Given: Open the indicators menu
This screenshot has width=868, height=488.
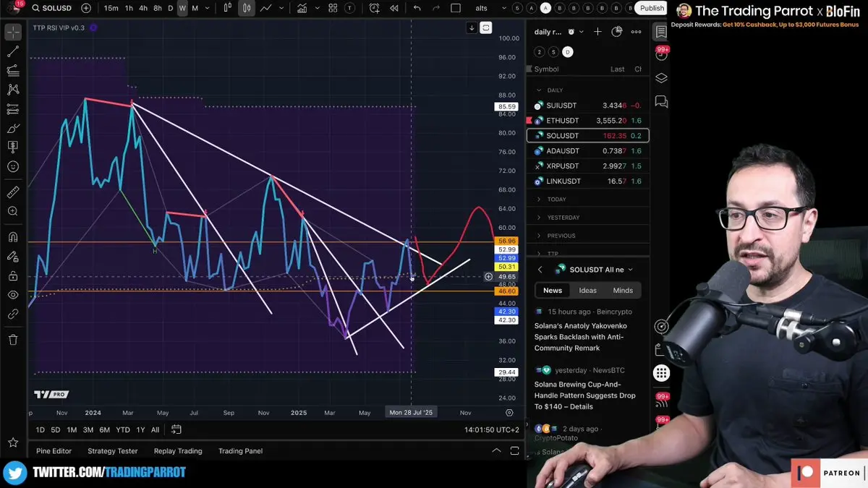Looking at the screenshot, I should coord(301,8).
